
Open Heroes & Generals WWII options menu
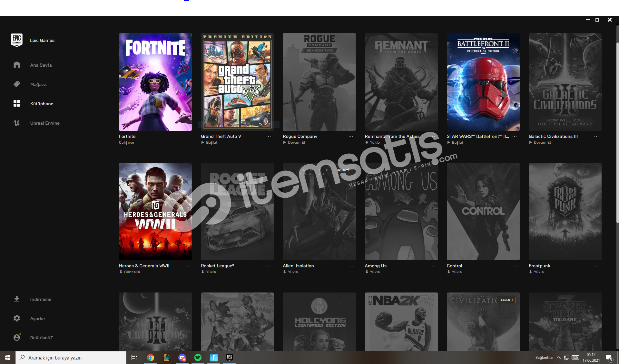pos(187,266)
